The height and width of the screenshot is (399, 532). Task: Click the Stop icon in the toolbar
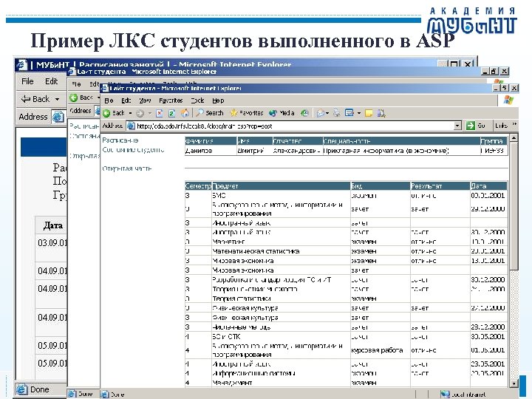tap(160, 113)
